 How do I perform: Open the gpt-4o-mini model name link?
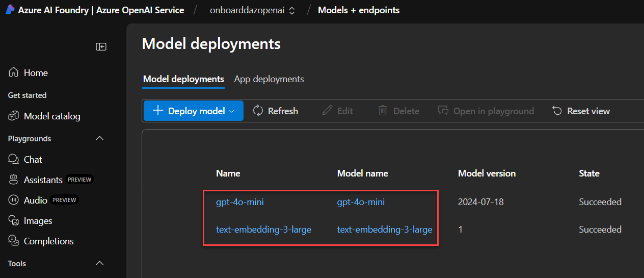tap(361, 202)
